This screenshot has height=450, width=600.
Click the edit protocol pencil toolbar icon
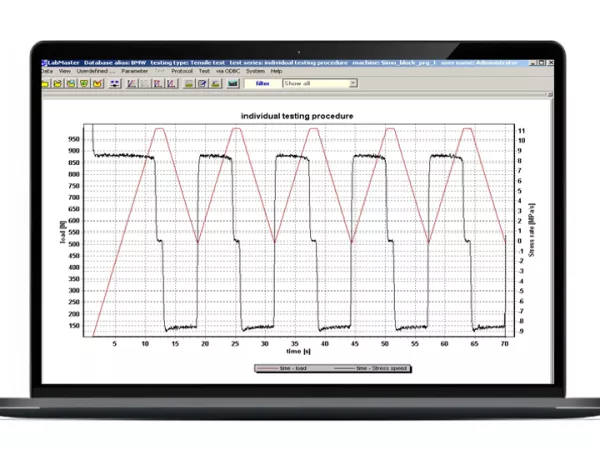(202, 84)
